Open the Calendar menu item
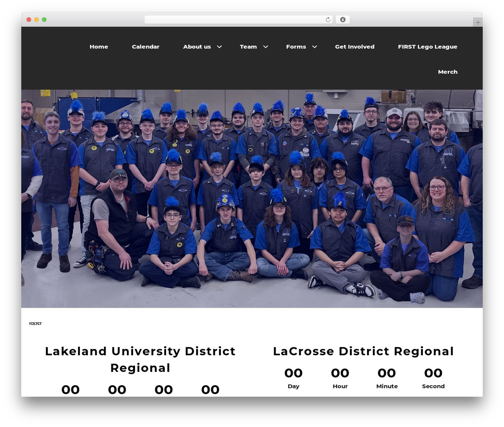This screenshot has height=427, width=504. (146, 46)
